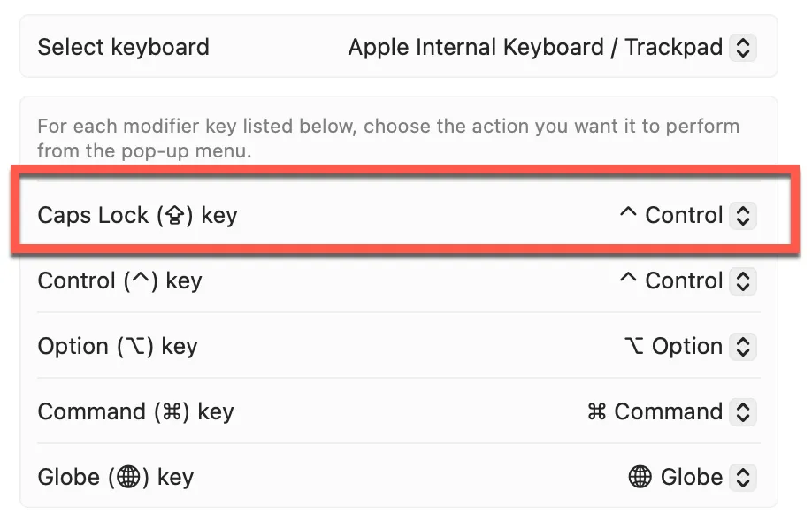Screen dimensions: 812x522
Task: Expand the Command key action chevrons
Action: 743,412
